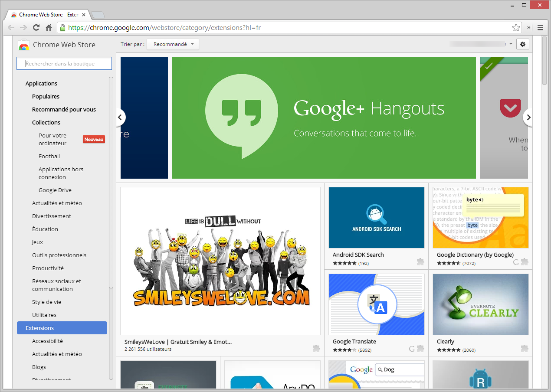The height and width of the screenshot is (392, 551).
Task: Open the Productivité category
Action: pos(48,268)
